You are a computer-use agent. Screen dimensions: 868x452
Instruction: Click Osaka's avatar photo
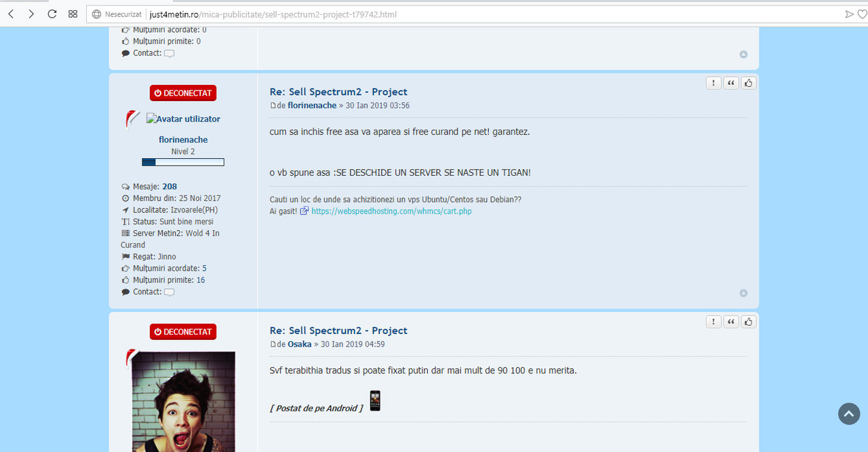coord(184,402)
